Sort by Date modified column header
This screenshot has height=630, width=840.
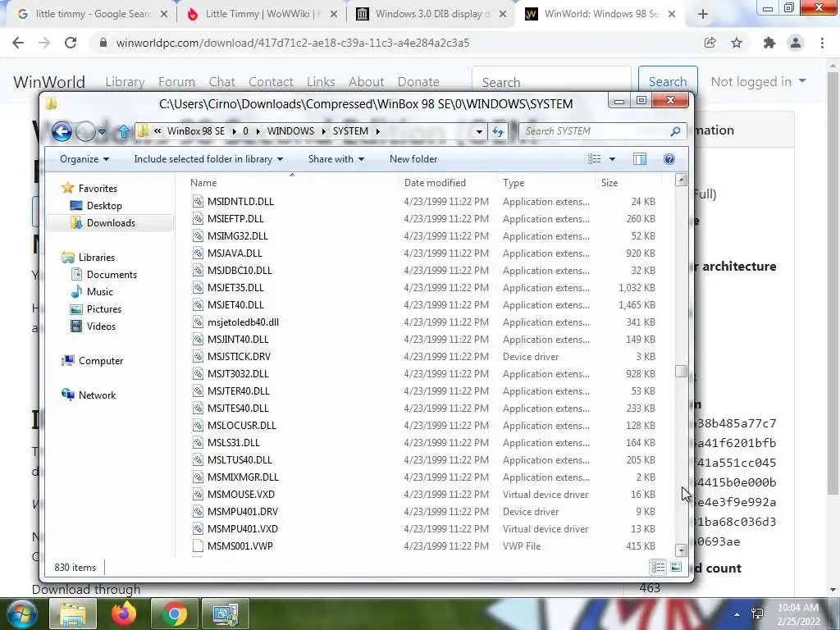coord(448,183)
